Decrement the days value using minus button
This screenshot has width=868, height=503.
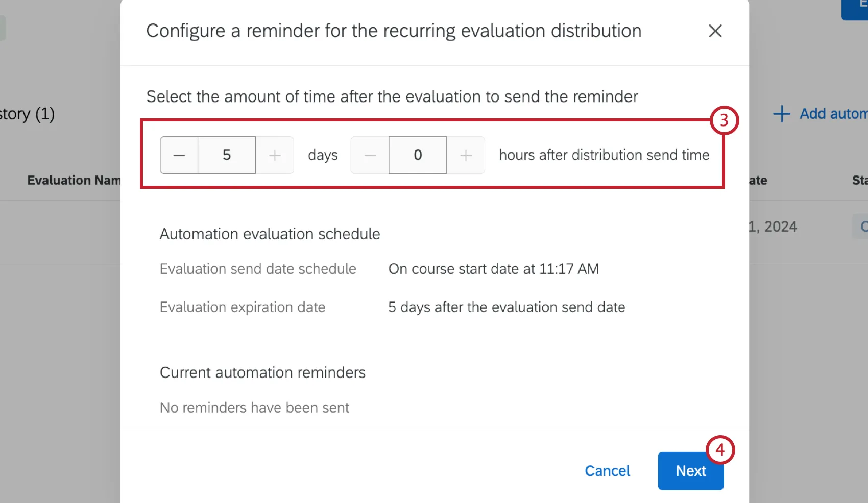tap(179, 155)
